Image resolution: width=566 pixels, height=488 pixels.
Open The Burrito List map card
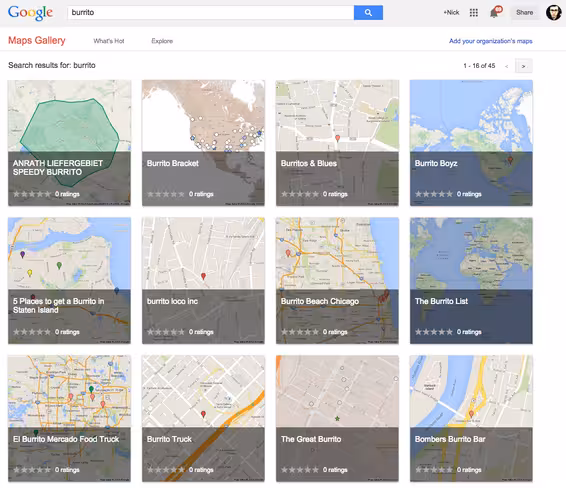pos(471,280)
